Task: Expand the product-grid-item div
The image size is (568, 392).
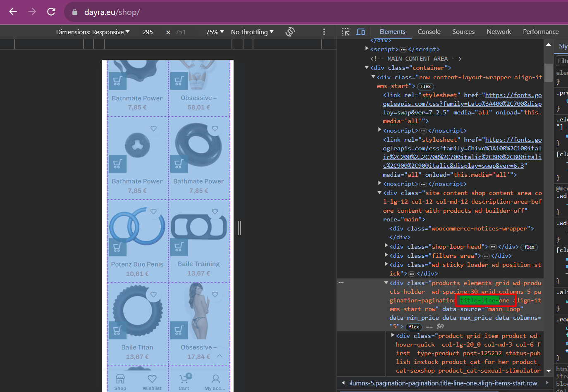Action: 393,335
